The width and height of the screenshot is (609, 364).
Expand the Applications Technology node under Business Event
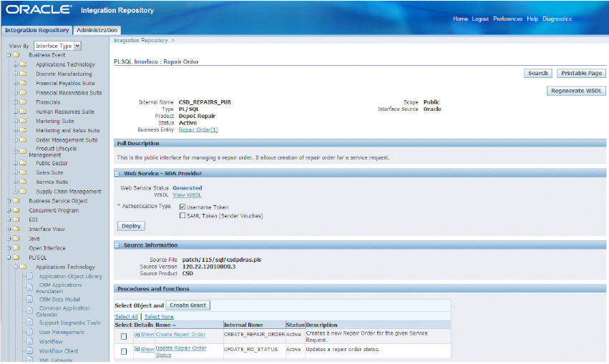click(16, 64)
